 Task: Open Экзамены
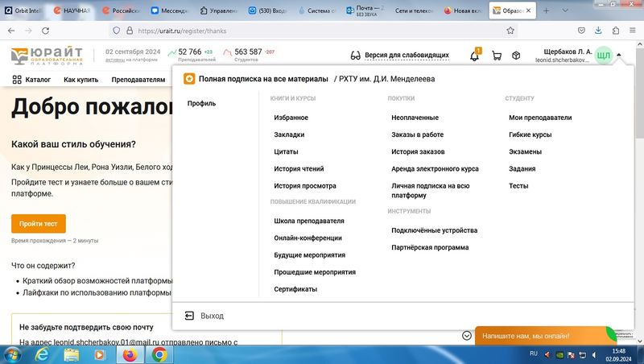525,151
